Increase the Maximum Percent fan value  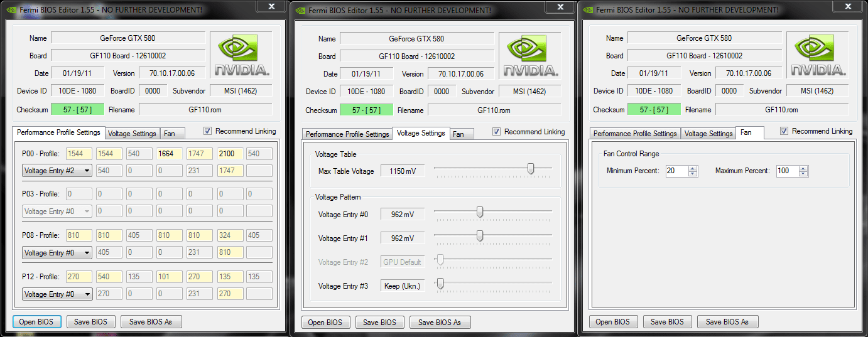pyautogui.click(x=803, y=168)
